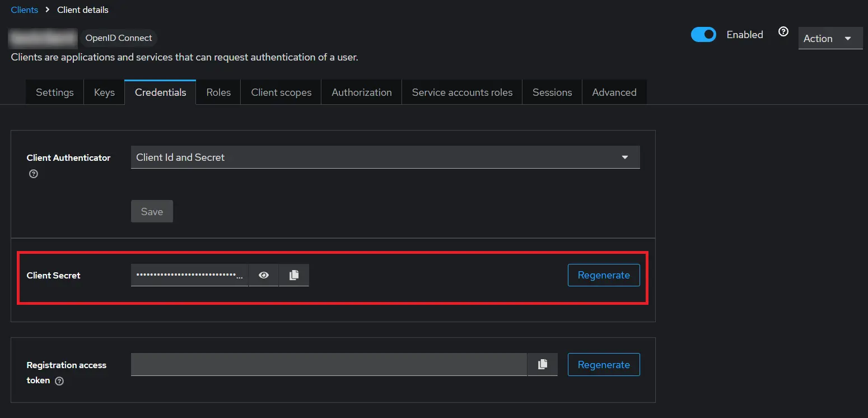Copy the client secret to clipboard

coord(294,275)
